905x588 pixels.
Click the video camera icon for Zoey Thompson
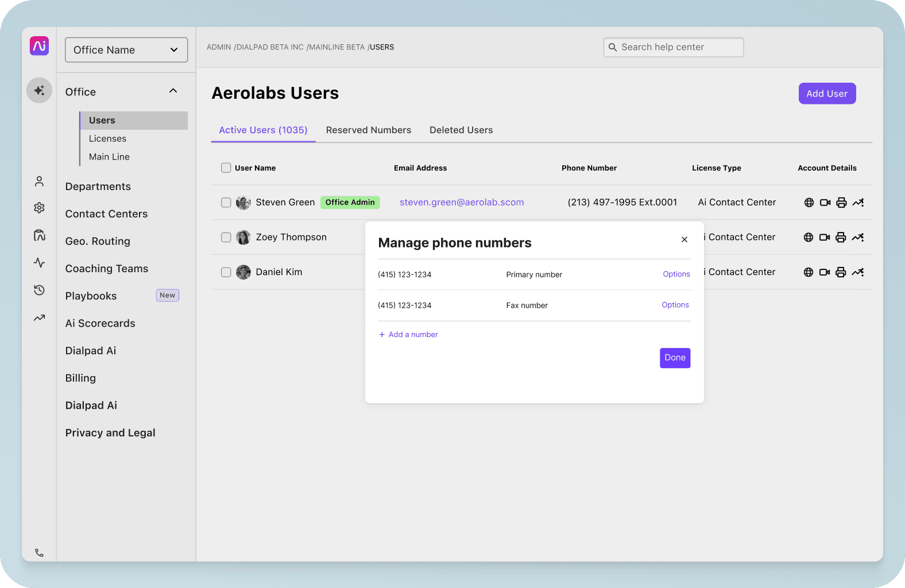[x=825, y=238]
